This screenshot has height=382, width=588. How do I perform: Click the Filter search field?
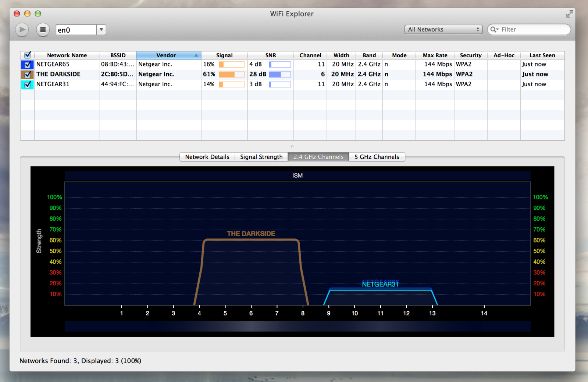coord(529,29)
